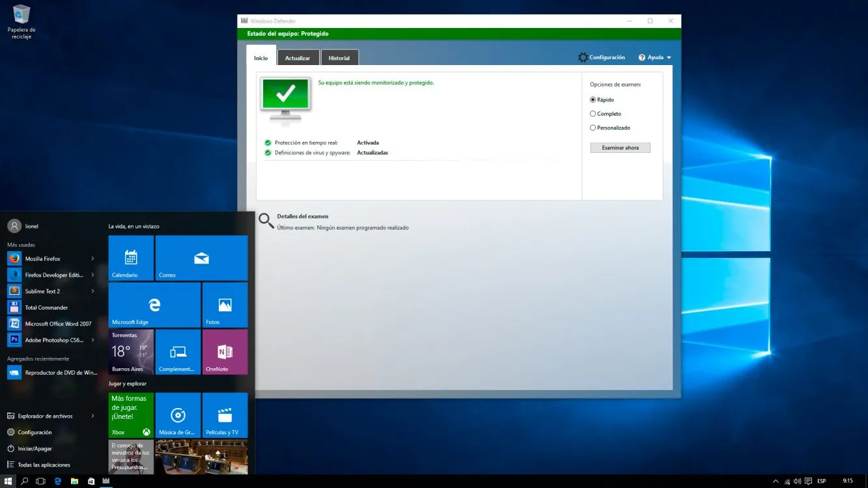
Task: Open the Fotos tile
Action: coord(225,305)
